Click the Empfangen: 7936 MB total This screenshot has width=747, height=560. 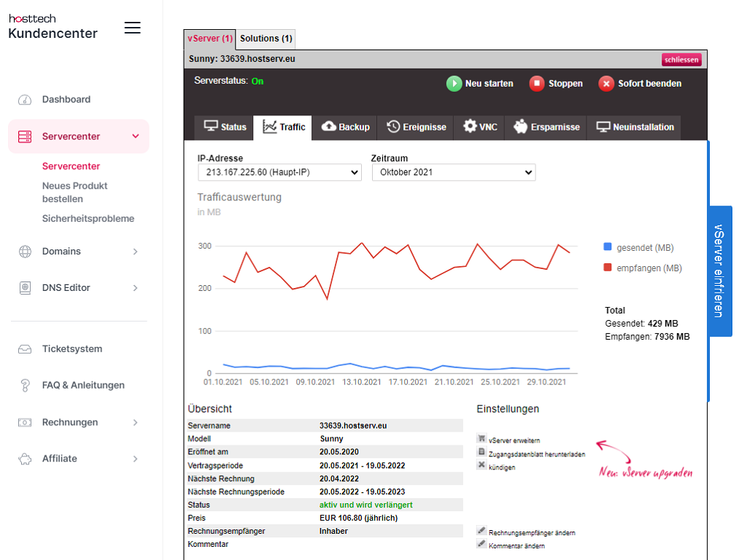(x=647, y=337)
